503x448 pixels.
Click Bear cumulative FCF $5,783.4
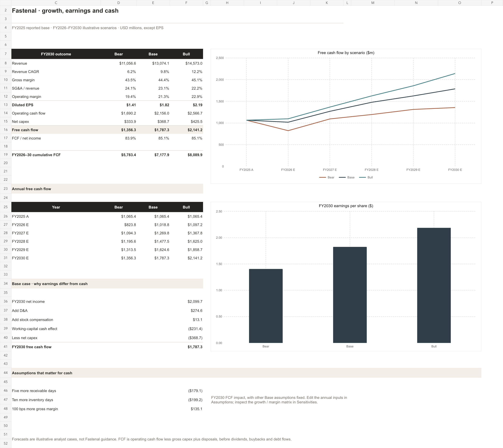[128, 155]
